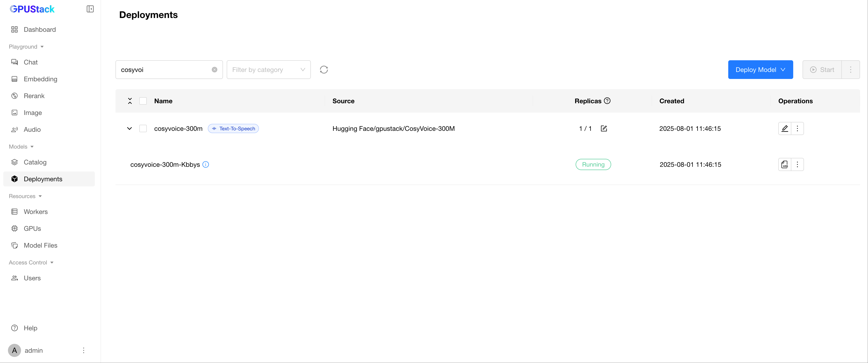Open the Workers page from sidebar
This screenshot has width=868, height=363.
pyautogui.click(x=36, y=212)
